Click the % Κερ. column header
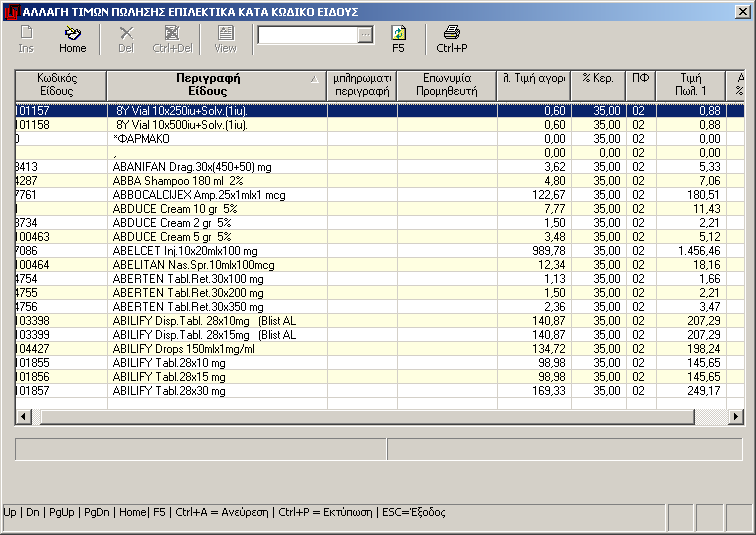 point(598,85)
